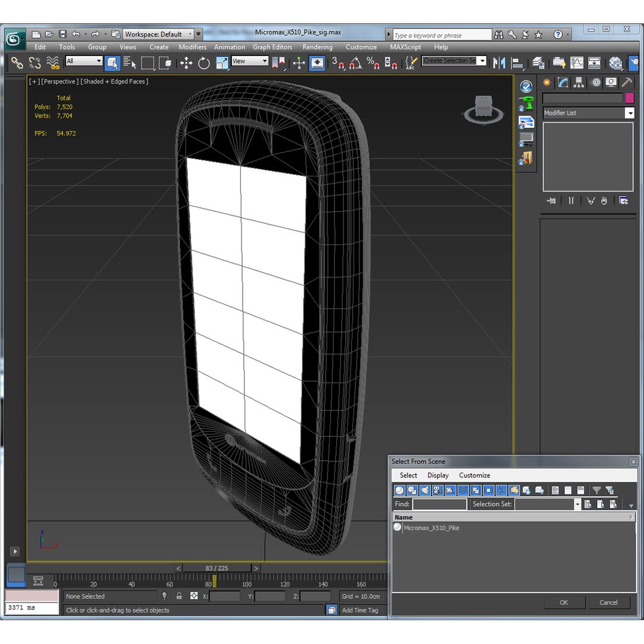Click the Save File icon

click(63, 34)
